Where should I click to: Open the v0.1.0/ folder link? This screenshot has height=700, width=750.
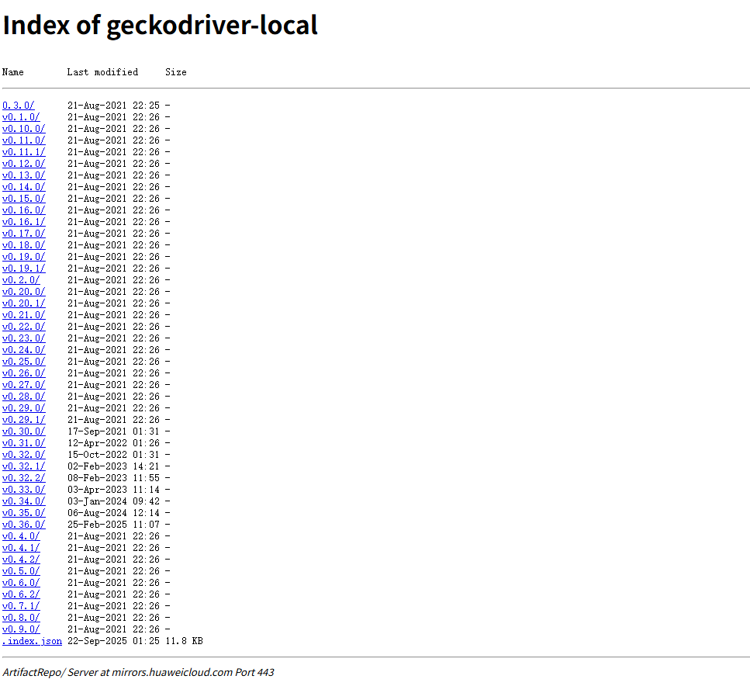21,117
